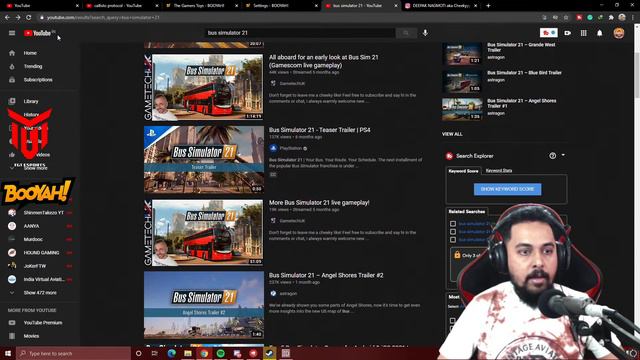640x360 pixels.
Task: Open the Windows Start menu
Action: (x=7, y=353)
